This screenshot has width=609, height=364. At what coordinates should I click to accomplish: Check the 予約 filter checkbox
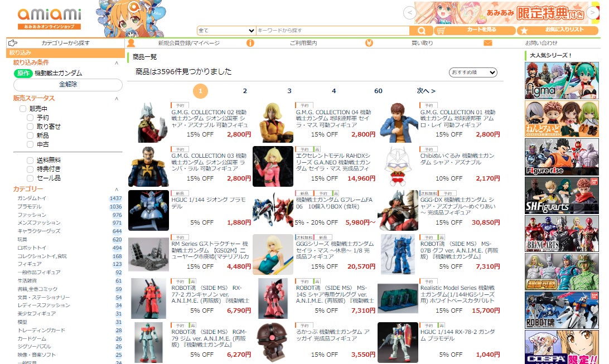[30, 117]
